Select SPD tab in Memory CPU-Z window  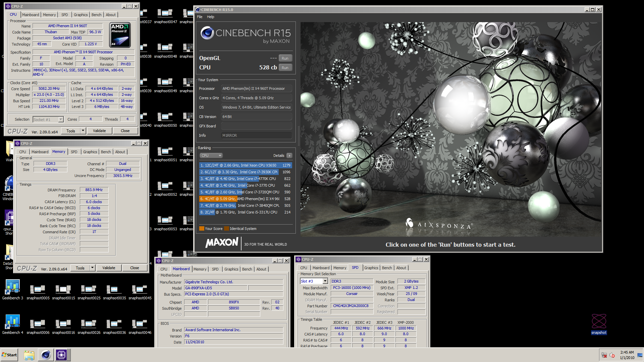coord(74,152)
